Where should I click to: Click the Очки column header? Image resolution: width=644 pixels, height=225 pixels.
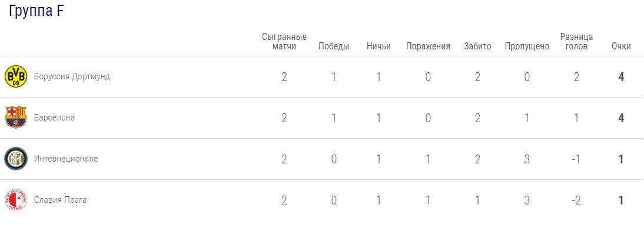click(621, 46)
